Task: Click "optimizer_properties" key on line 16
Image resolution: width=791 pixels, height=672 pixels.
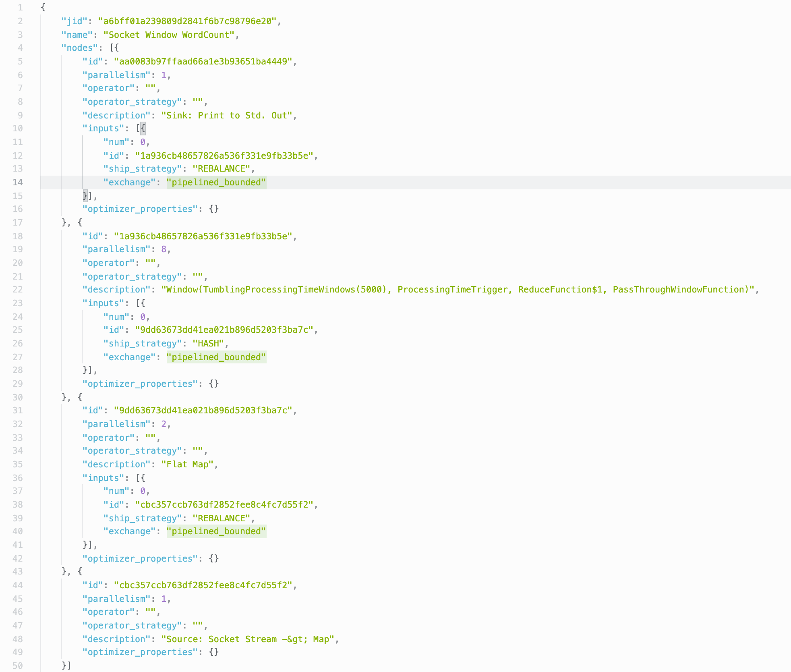Action: point(140,209)
